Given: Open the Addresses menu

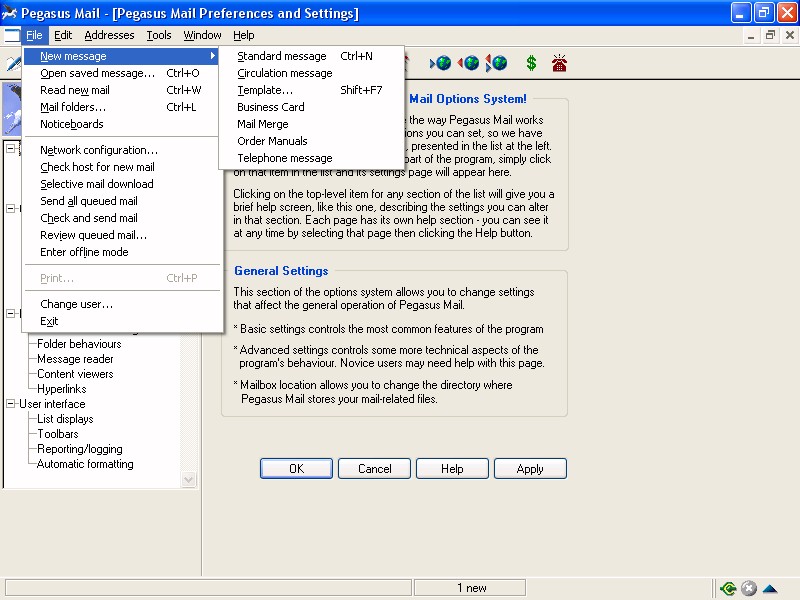Looking at the screenshot, I should [109, 35].
